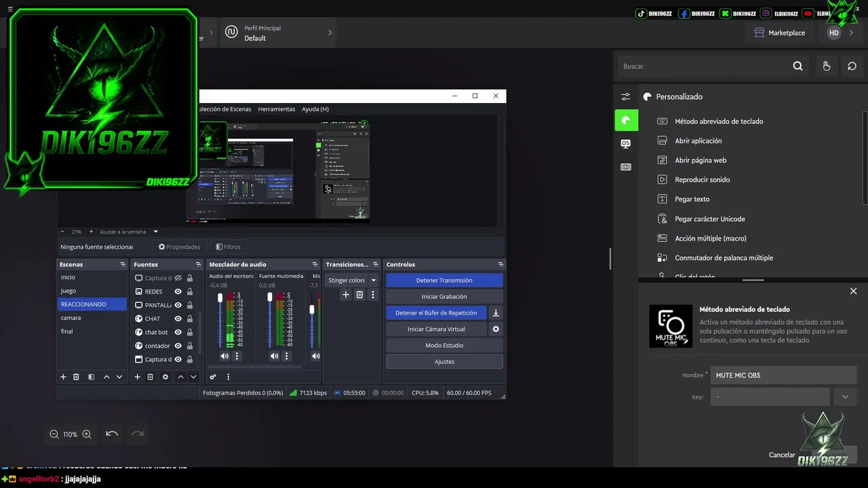
Task: Click Cancelar in action editor
Action: pyautogui.click(x=781, y=455)
